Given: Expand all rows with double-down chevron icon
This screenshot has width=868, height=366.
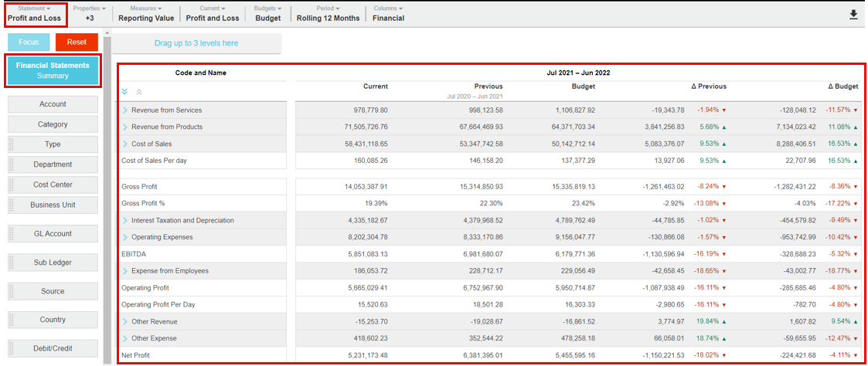Looking at the screenshot, I should [124, 92].
